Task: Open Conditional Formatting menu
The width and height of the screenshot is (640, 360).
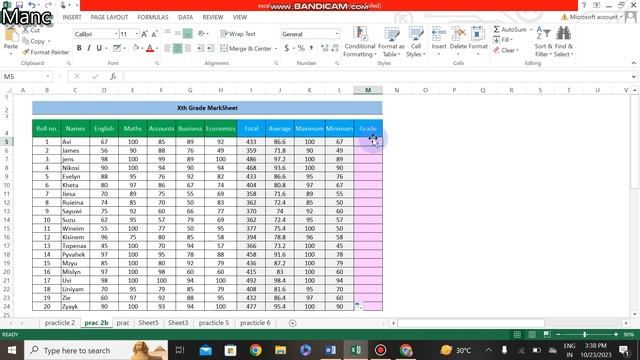Action: pos(360,42)
